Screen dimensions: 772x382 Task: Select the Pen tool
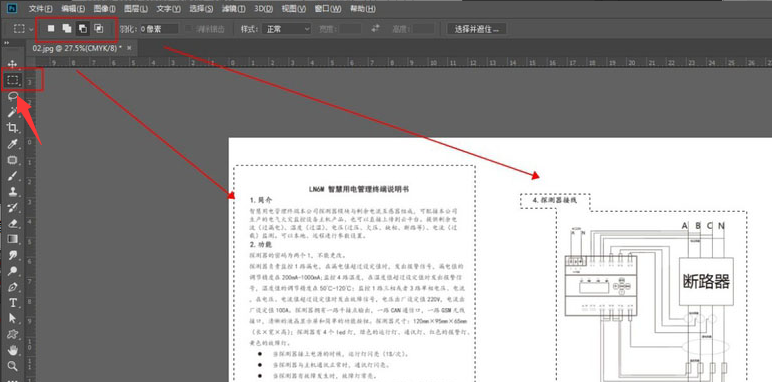click(12, 286)
